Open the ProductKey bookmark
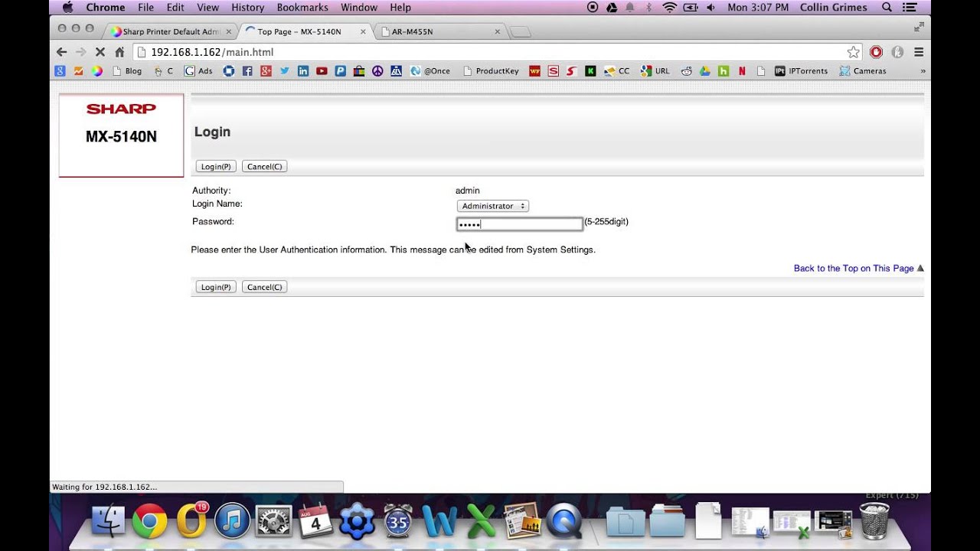This screenshot has height=551, width=980. pyautogui.click(x=491, y=71)
